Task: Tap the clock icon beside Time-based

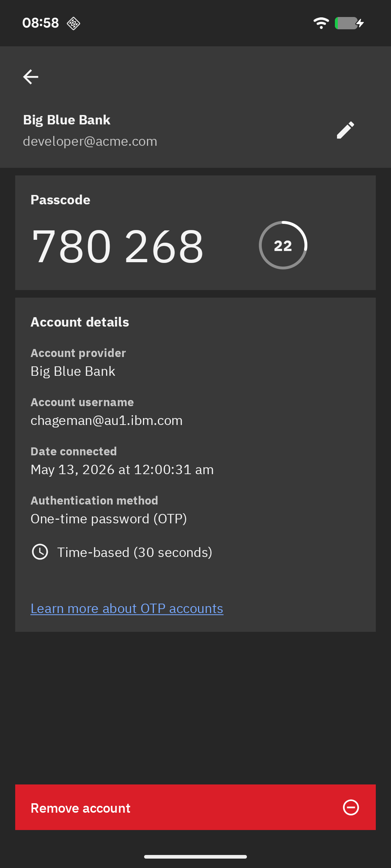Action: pyautogui.click(x=40, y=552)
